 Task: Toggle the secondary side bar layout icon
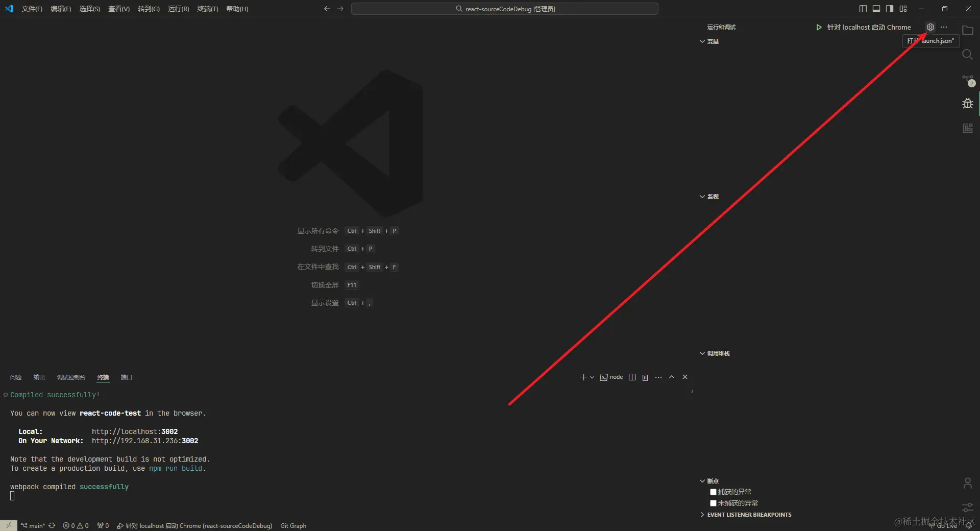tap(890, 9)
